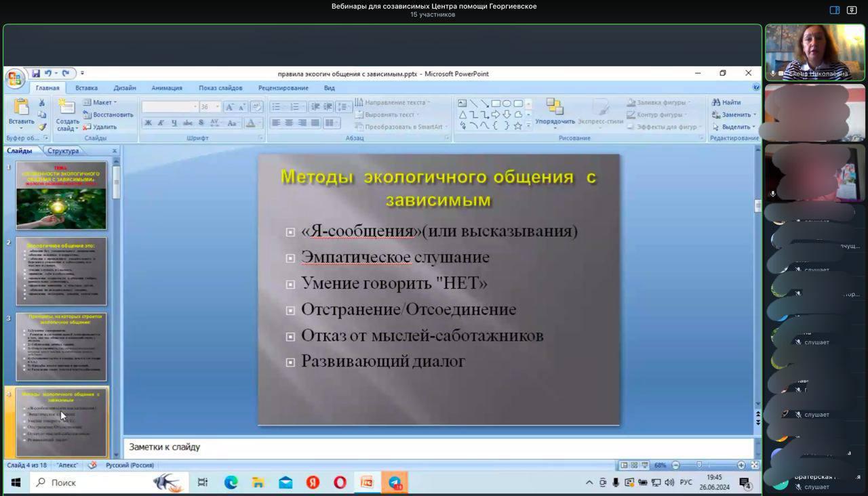
Task: Open Заливка фигуры fill dropdown
Action: point(658,102)
